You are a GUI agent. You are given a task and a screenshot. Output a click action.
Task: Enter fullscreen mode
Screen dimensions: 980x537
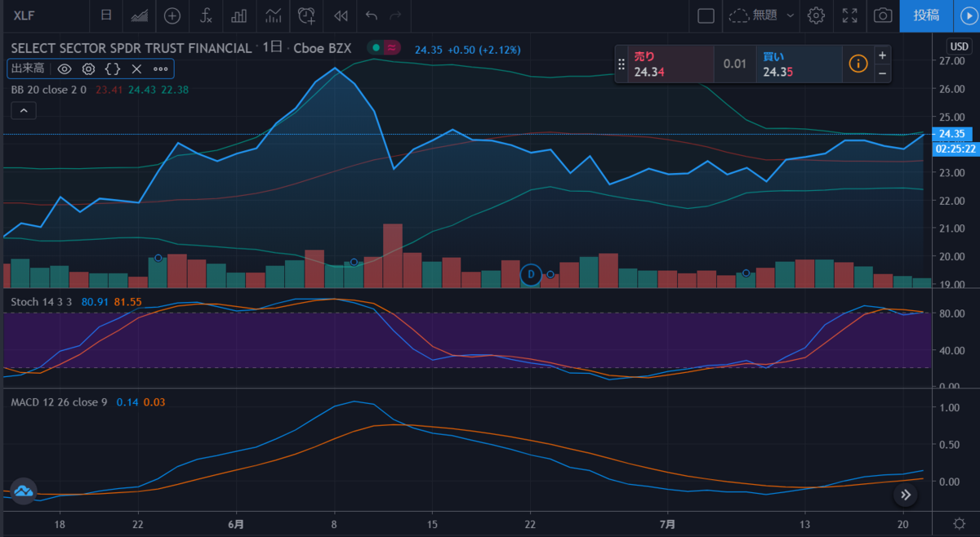coord(849,16)
